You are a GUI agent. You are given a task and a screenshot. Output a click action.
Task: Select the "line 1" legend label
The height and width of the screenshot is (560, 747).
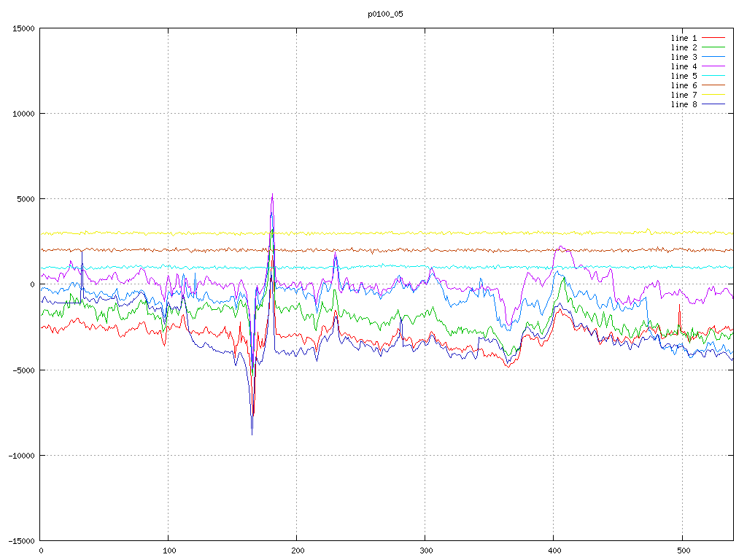[684, 38]
